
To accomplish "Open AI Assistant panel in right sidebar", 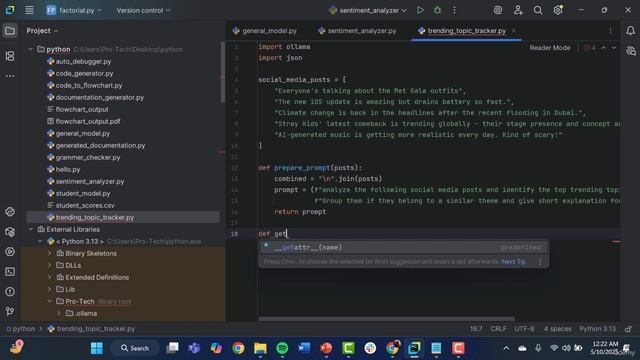I will (631, 51).
